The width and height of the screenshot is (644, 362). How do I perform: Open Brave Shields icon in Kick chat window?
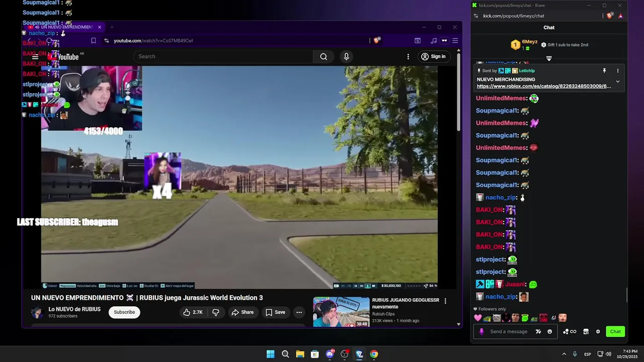coord(610,16)
